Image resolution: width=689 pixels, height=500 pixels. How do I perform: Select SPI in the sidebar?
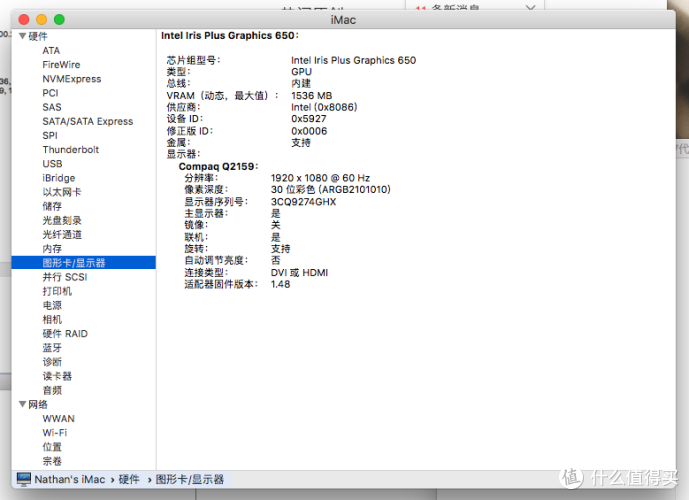(50, 135)
